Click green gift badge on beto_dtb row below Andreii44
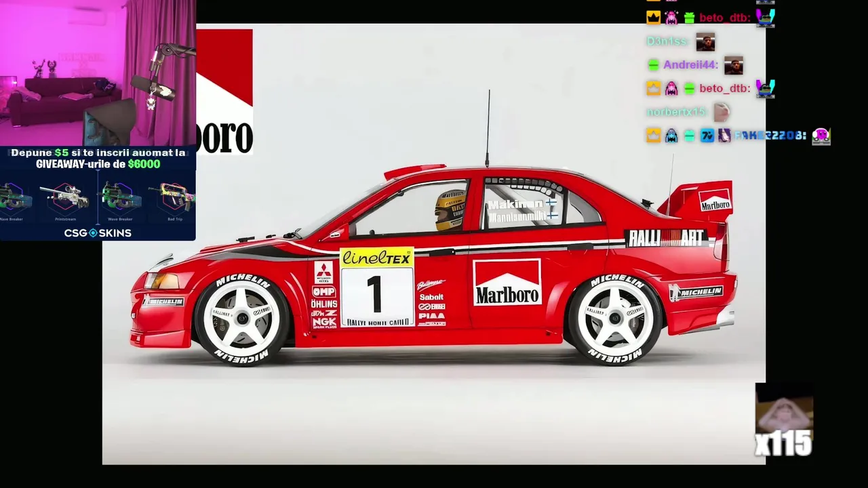 [x=689, y=88]
